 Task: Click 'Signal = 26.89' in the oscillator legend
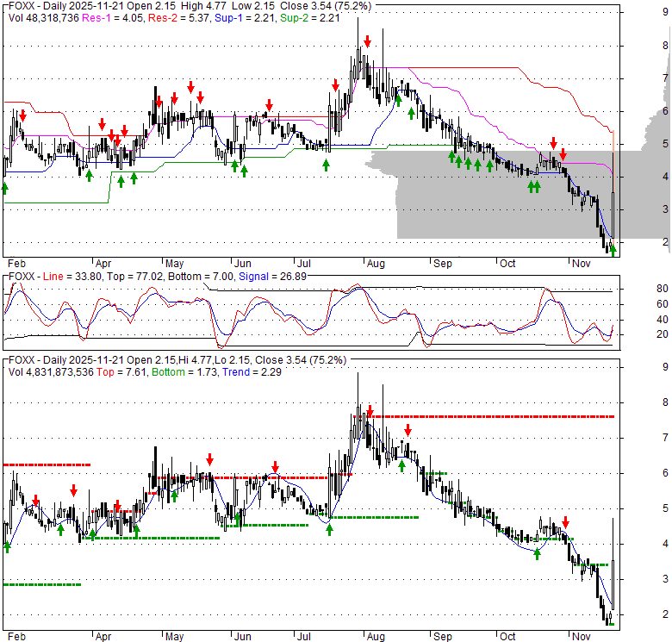[272, 277]
